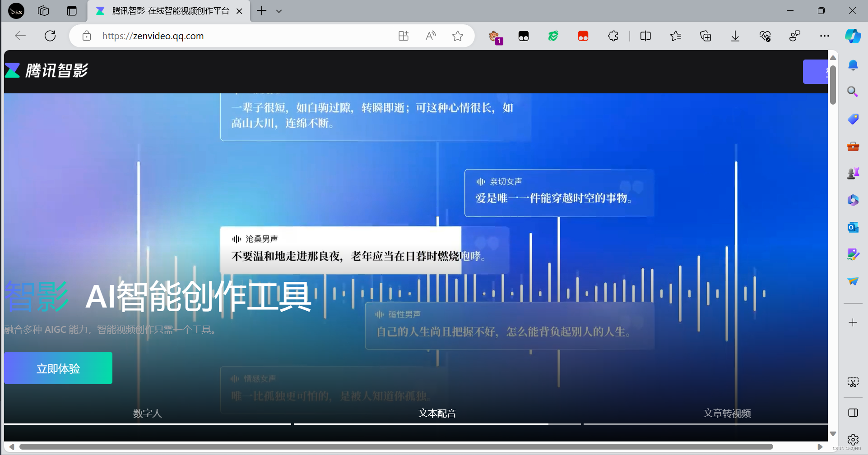Open browser essentials heartbeat icon

pyautogui.click(x=765, y=36)
